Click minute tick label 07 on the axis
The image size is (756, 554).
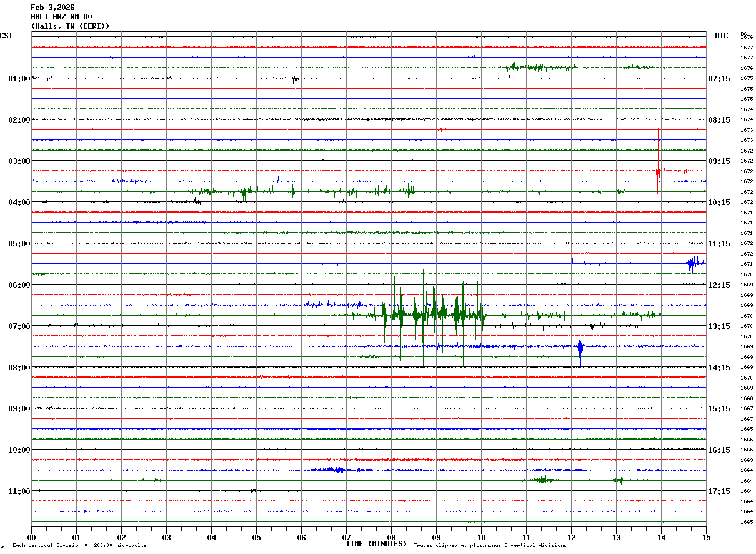(x=346, y=537)
